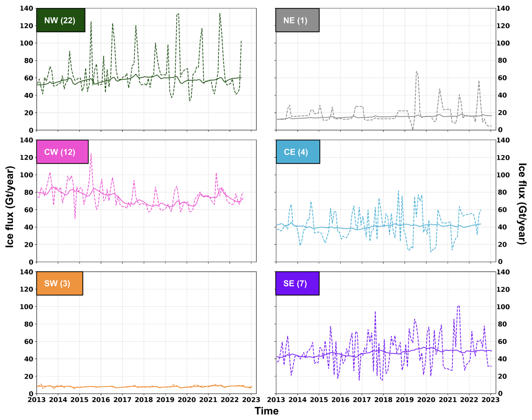Click the 100 y-axis label left of SW panel
This screenshot has width=532, height=420.
(26, 307)
